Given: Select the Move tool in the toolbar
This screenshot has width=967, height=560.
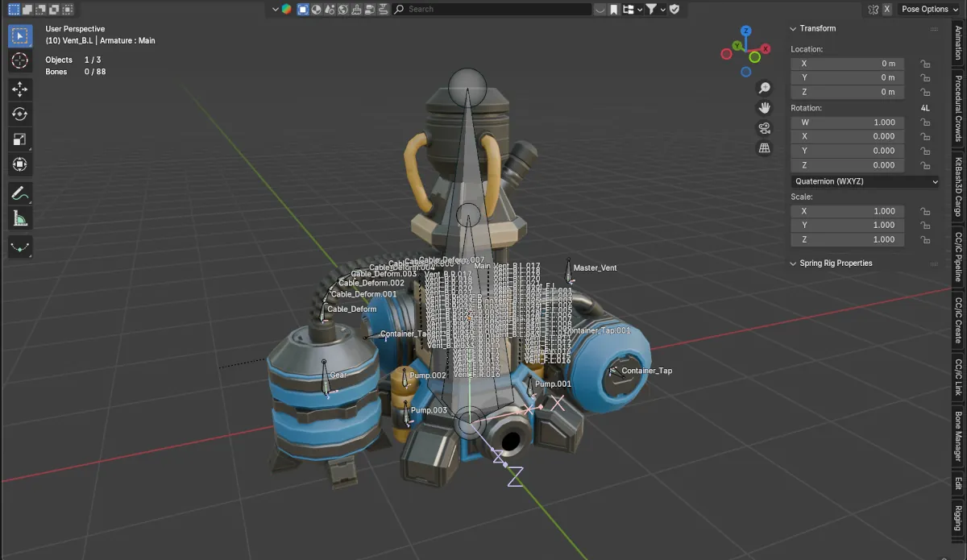Looking at the screenshot, I should click(x=20, y=88).
